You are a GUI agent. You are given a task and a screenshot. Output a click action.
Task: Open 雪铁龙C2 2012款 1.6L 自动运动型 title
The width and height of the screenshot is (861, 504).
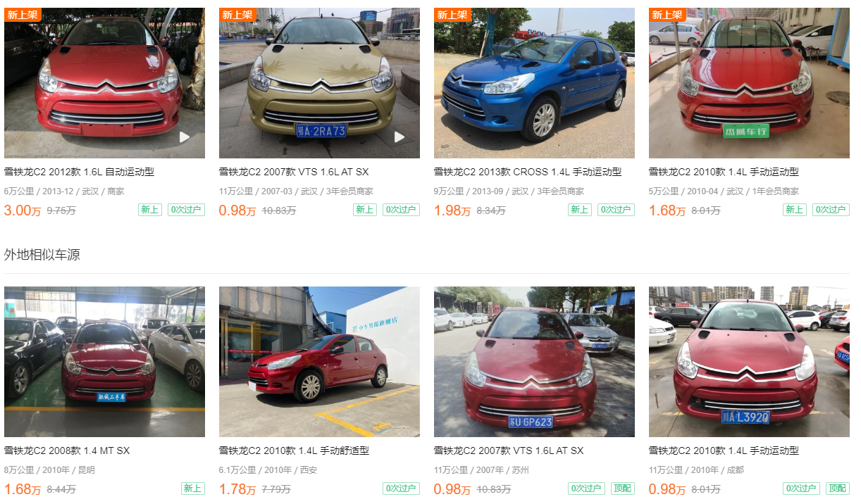[79, 172]
